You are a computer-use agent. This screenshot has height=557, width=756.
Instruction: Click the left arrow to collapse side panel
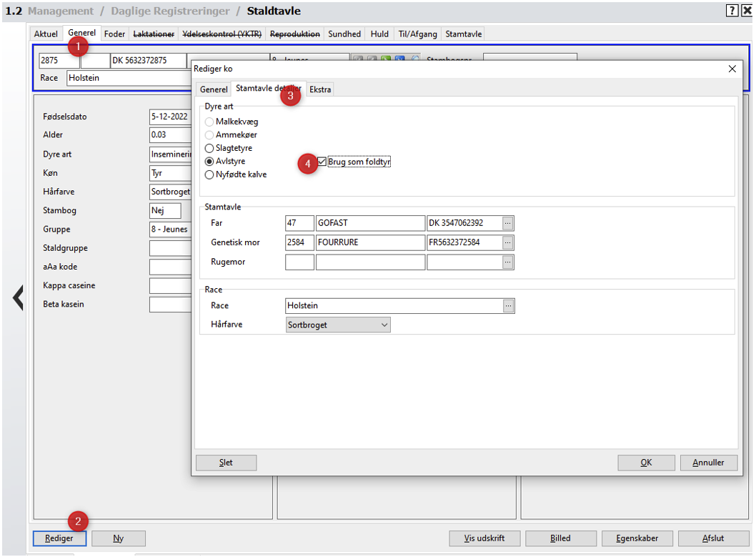(18, 297)
